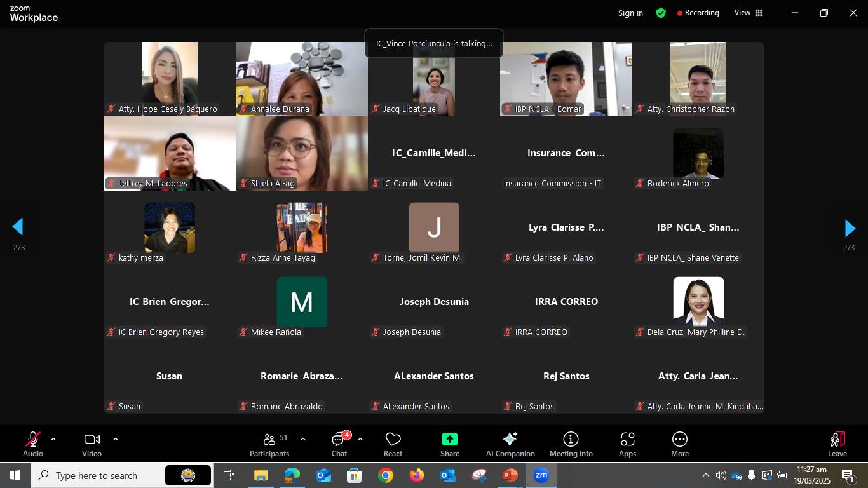Screen dimensions: 868x488
Task: Open Microsoft Edge from the taskbar
Action: click(x=292, y=475)
